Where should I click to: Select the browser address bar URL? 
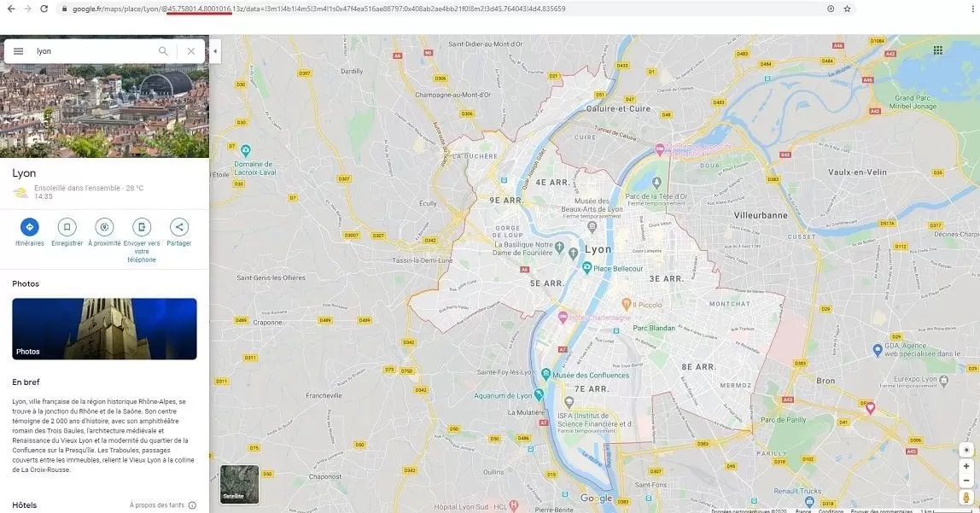tap(318, 9)
